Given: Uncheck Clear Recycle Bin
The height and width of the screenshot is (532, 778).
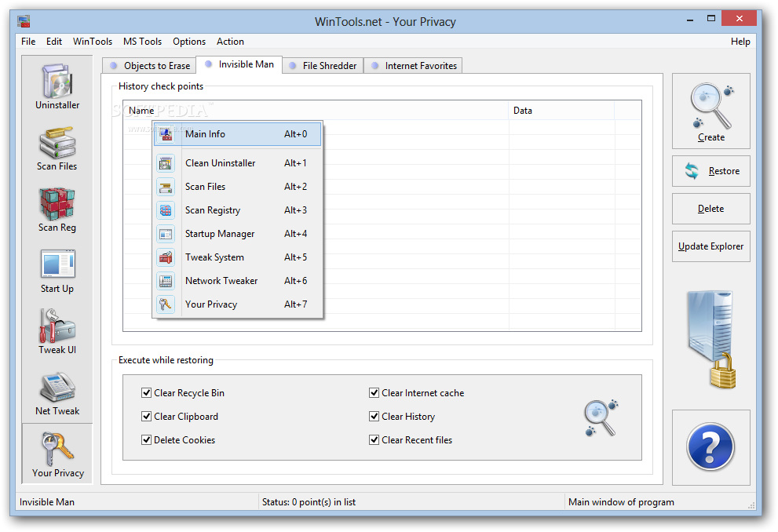Looking at the screenshot, I should [146, 393].
